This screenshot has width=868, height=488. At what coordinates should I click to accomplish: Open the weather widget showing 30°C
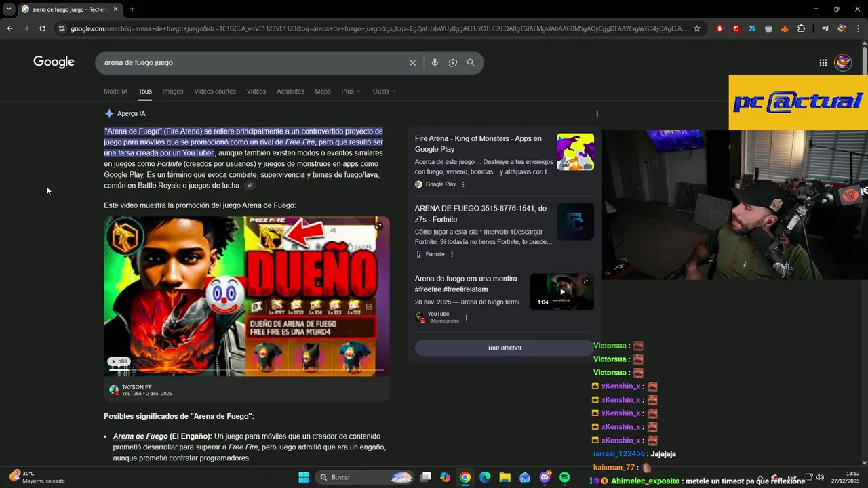coord(37,477)
